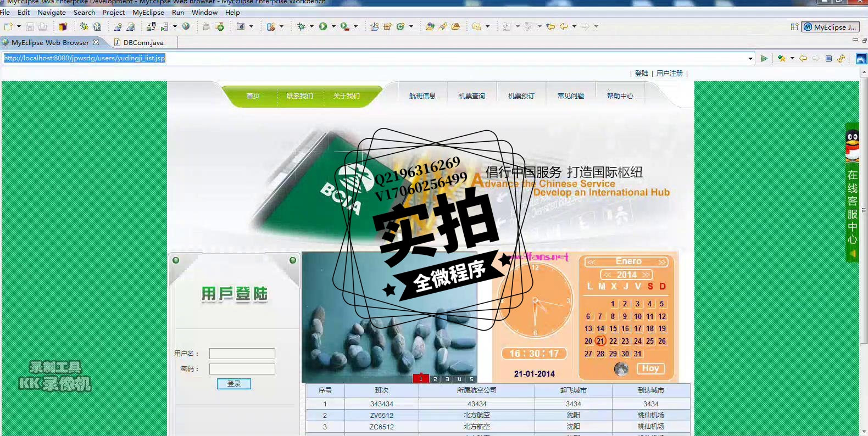Click the green Go arrow beside URL bar
The height and width of the screenshot is (436, 868).
[x=764, y=58]
